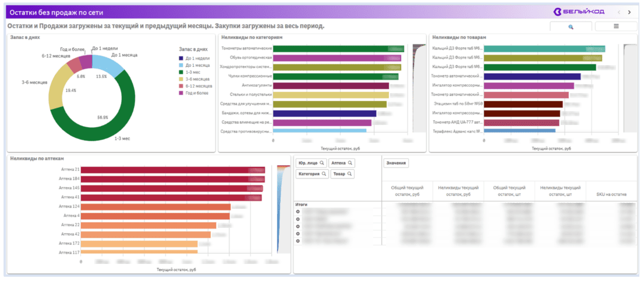Viewport: 644px width, 282px height.
Task: Click 'SKU на остатке' column header
Action: point(611,194)
